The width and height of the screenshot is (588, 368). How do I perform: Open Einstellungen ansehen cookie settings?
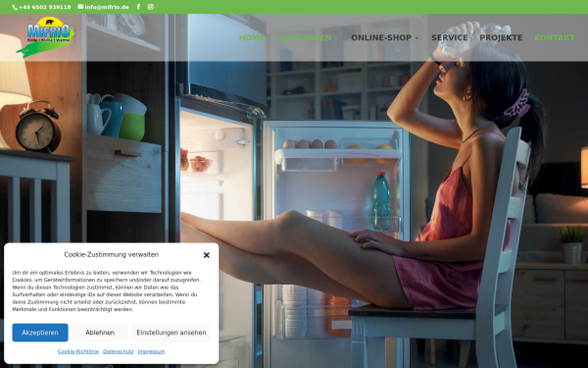point(171,333)
